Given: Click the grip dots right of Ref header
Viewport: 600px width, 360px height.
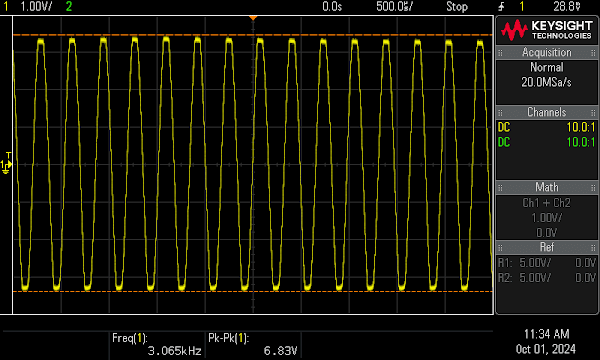Looking at the screenshot, I should click(593, 248).
